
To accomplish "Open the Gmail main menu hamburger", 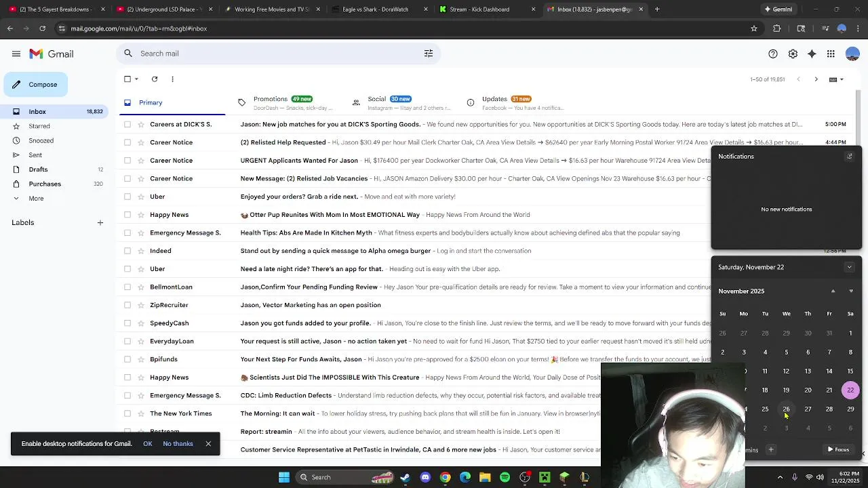I will click(16, 54).
